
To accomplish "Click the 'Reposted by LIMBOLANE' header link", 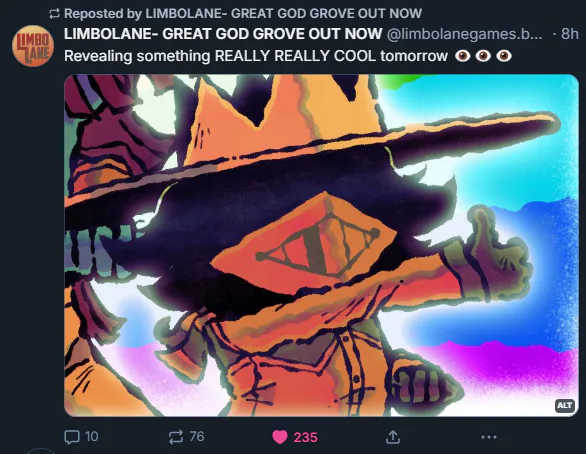I will click(243, 13).
